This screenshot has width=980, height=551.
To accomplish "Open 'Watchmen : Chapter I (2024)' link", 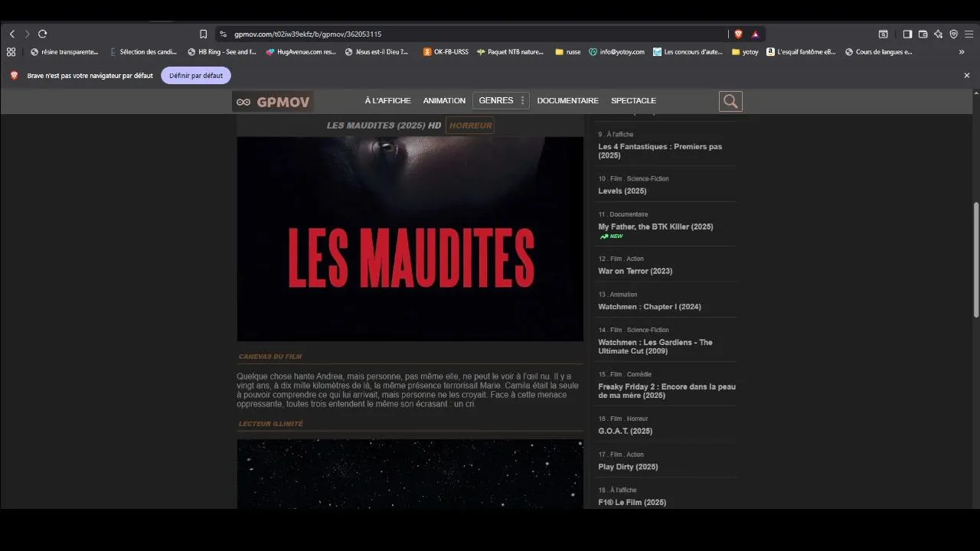I will tap(649, 307).
